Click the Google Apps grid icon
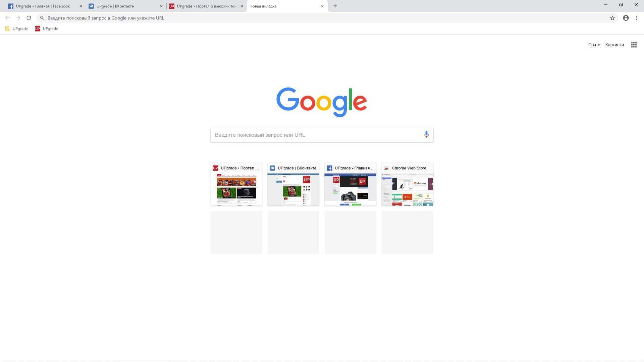This screenshot has width=644, height=362. click(634, 44)
